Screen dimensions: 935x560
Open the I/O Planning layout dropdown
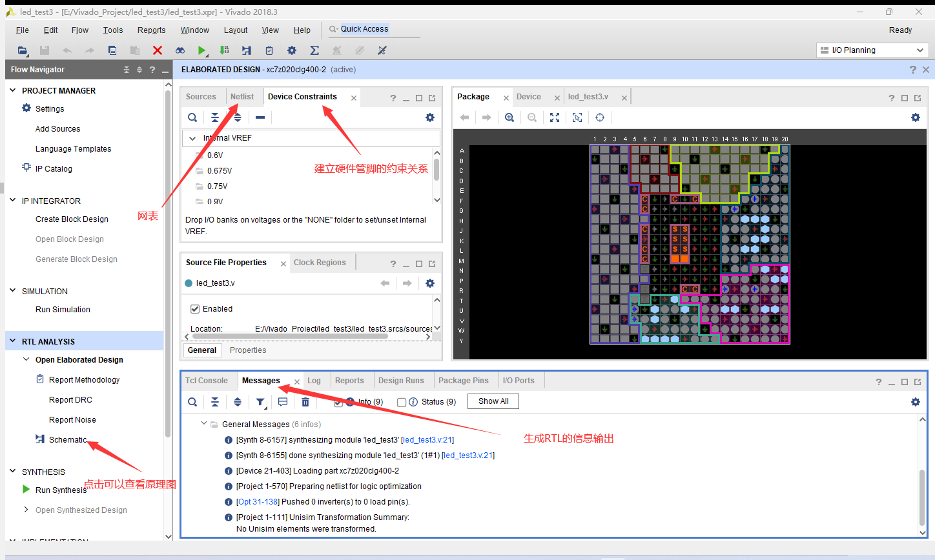point(921,50)
